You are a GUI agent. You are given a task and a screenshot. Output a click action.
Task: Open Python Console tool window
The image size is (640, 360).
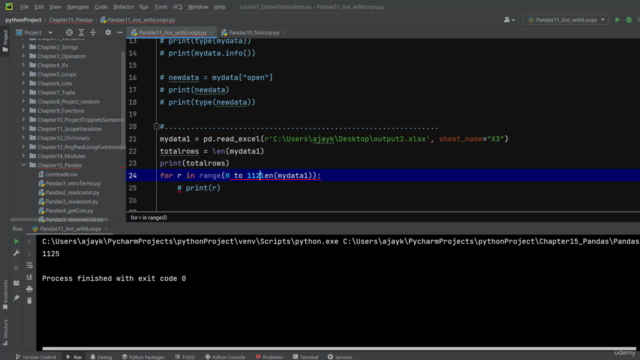[225, 357]
